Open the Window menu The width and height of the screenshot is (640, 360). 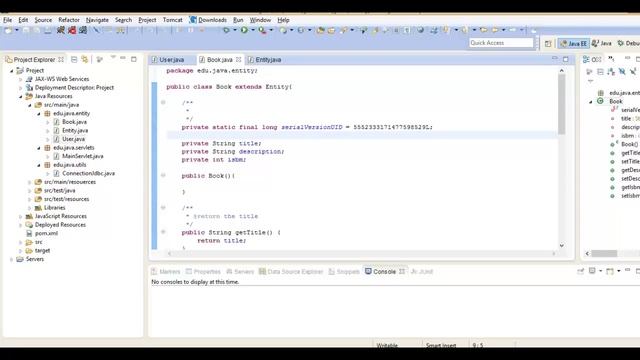click(260, 20)
